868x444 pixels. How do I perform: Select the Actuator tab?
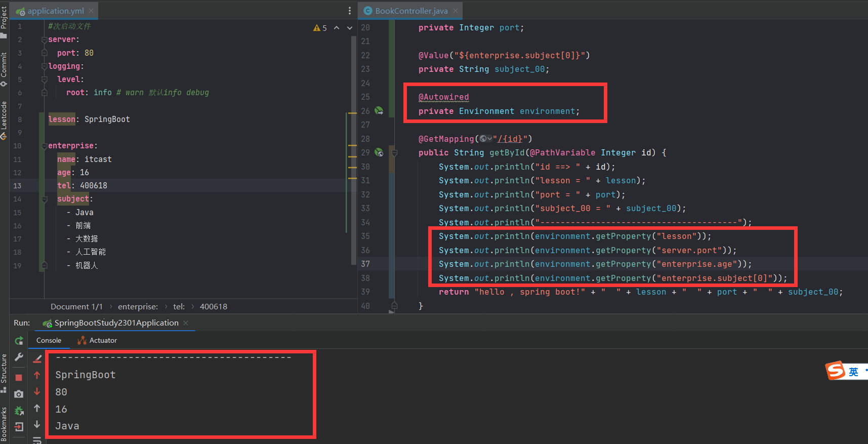click(x=97, y=340)
